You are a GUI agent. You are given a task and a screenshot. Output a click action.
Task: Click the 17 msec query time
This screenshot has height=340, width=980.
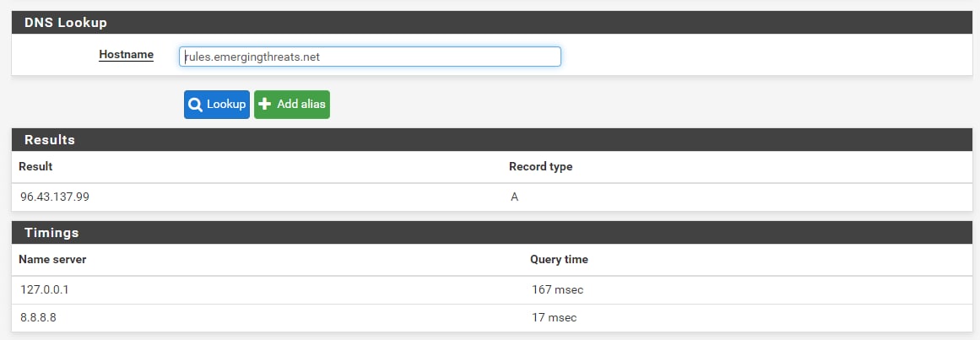tap(554, 318)
